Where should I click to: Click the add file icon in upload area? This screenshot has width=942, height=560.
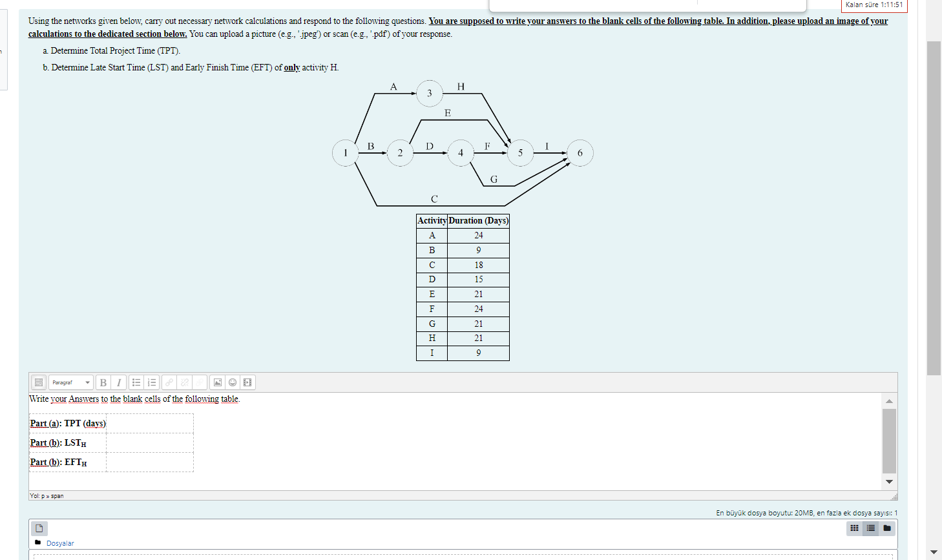[x=39, y=528]
